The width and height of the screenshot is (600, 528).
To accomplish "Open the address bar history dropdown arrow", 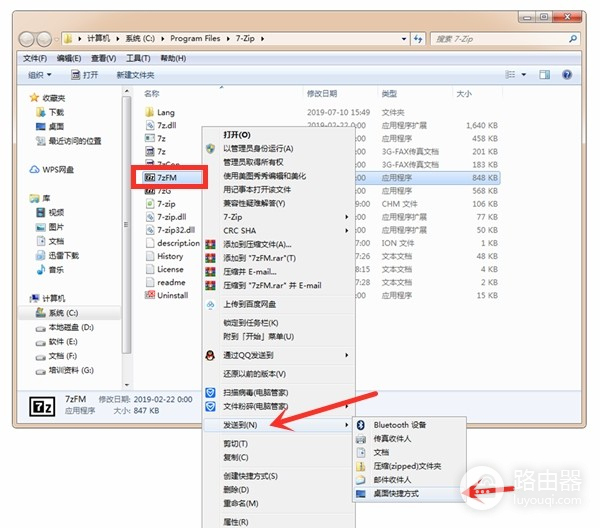I will pos(404,39).
